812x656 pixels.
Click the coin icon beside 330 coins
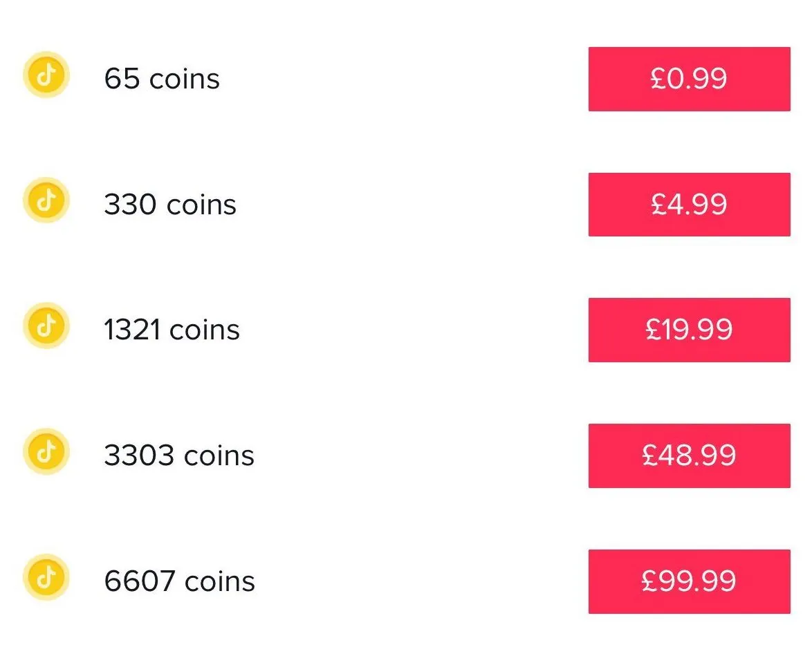click(46, 200)
